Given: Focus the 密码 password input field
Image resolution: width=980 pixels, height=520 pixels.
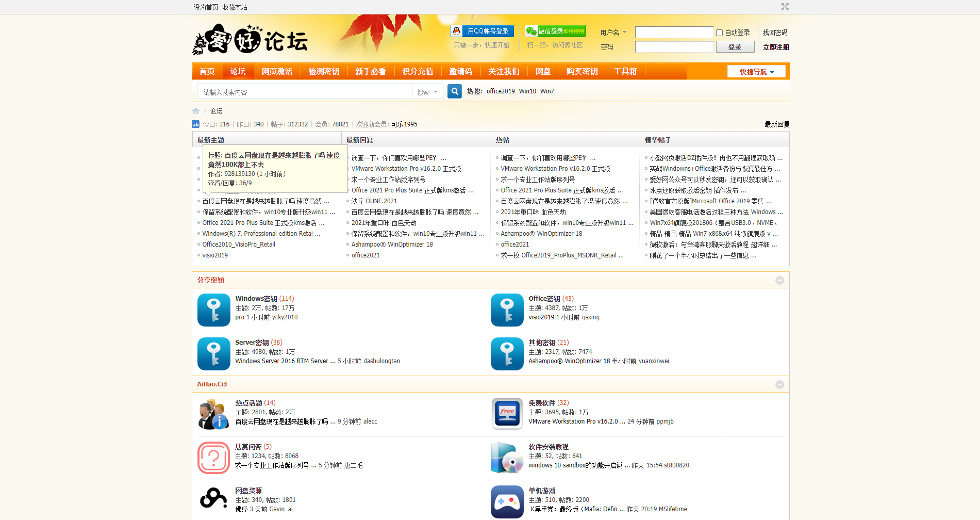Looking at the screenshot, I should pyautogui.click(x=674, y=47).
